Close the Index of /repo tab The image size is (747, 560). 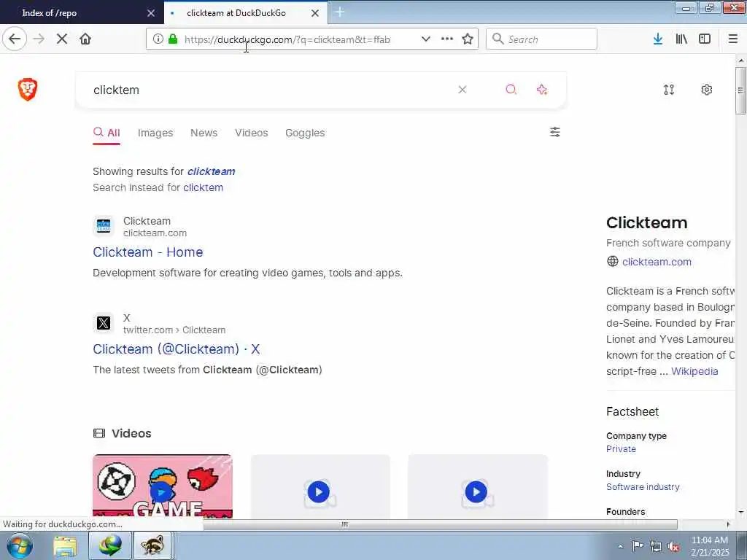pos(151,13)
